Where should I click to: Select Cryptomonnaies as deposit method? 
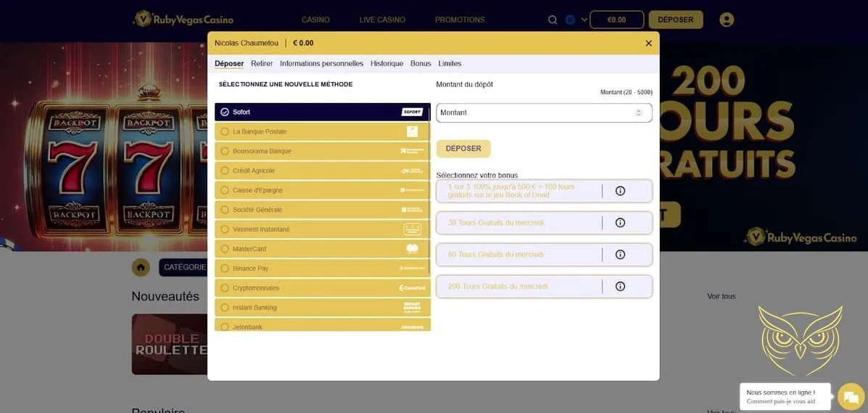[322, 288]
